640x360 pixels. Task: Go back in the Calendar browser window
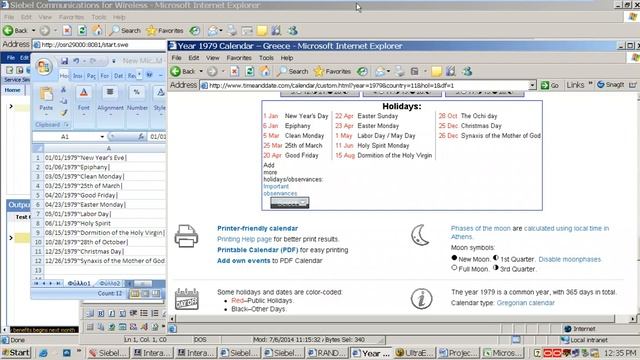coord(182,71)
